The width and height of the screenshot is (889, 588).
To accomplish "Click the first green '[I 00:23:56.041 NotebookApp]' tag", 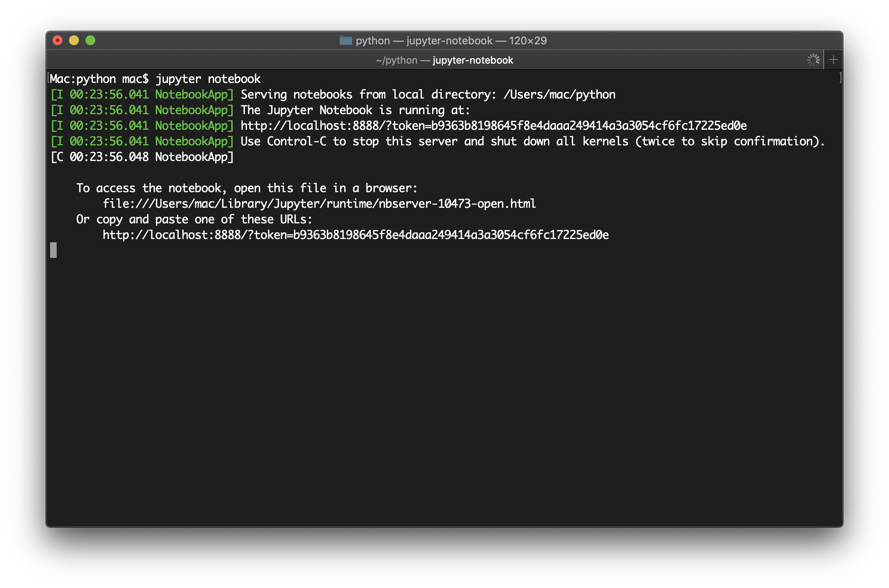I will click(142, 94).
